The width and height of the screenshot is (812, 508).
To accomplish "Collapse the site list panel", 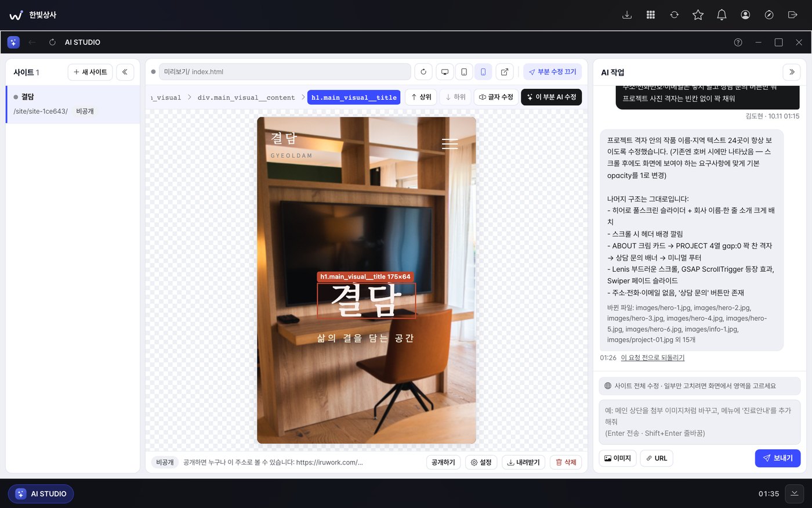I will tap(125, 72).
